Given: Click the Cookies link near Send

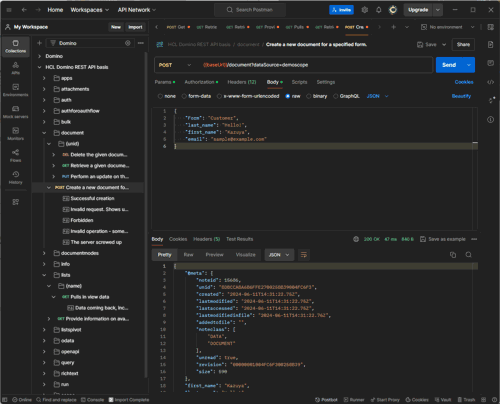Looking at the screenshot, I should coord(464,82).
